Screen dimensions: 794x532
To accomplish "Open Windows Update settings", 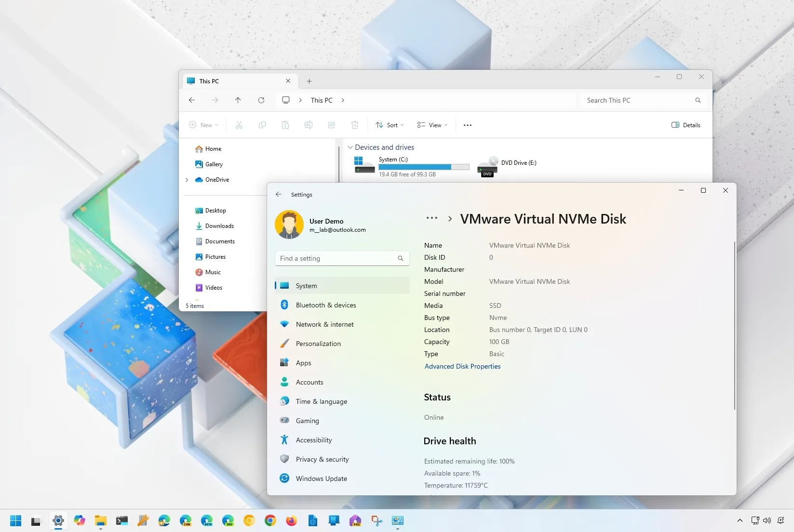I will [x=342, y=479].
